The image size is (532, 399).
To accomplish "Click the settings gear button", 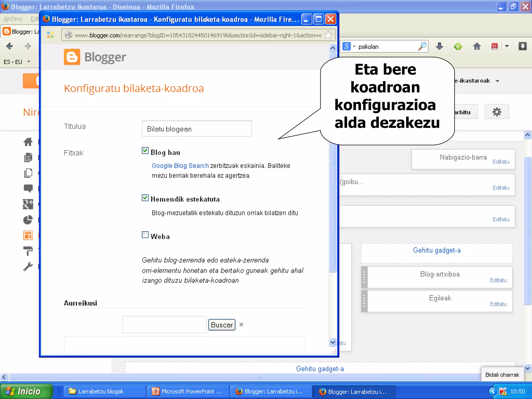I will [x=496, y=112].
